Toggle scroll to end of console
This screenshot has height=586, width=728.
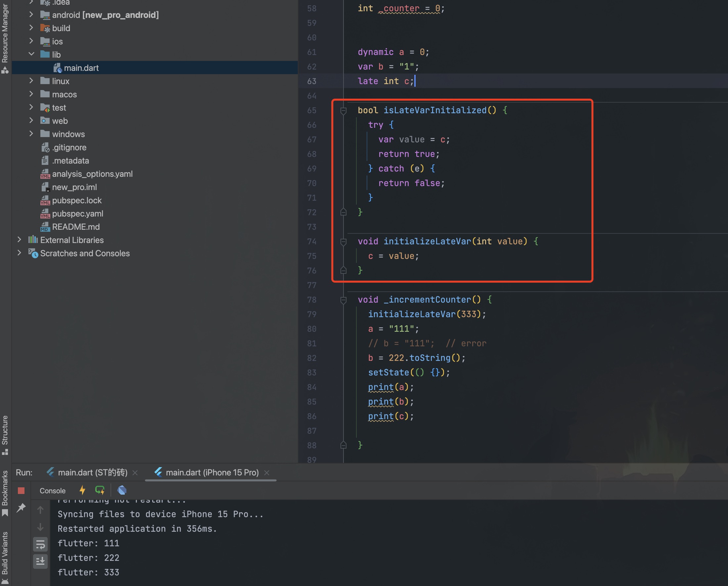click(x=40, y=562)
